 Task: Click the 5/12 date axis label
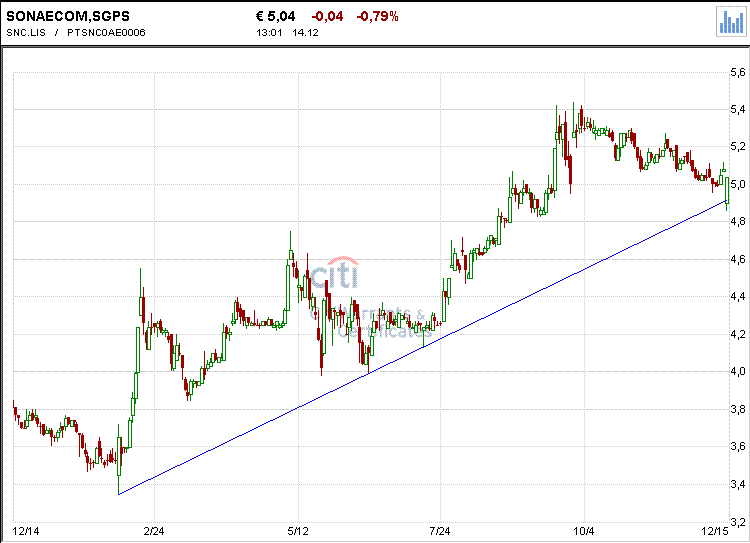pyautogui.click(x=298, y=531)
